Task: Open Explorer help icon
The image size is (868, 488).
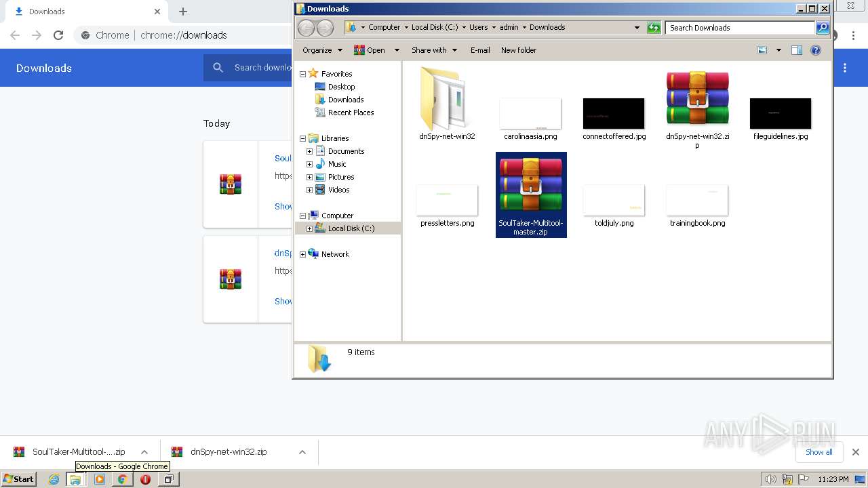Action: point(816,50)
